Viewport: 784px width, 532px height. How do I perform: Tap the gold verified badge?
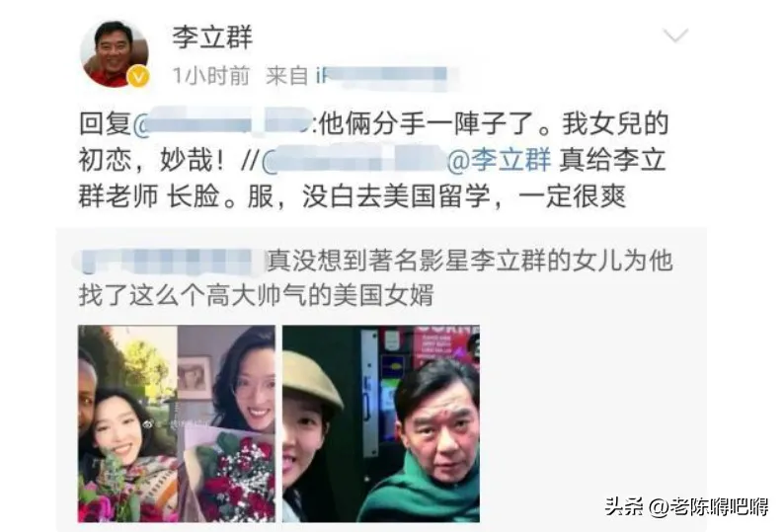pyautogui.click(x=138, y=77)
